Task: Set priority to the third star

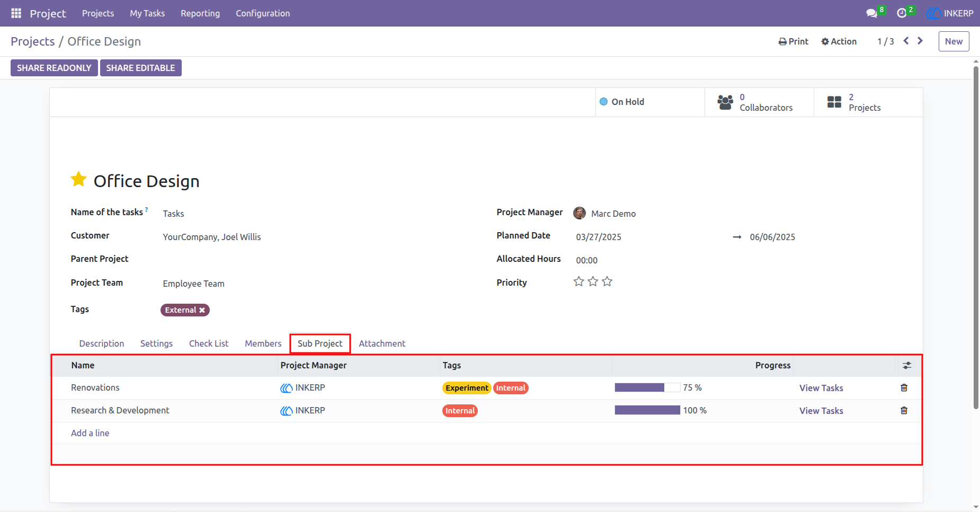Action: (x=607, y=281)
